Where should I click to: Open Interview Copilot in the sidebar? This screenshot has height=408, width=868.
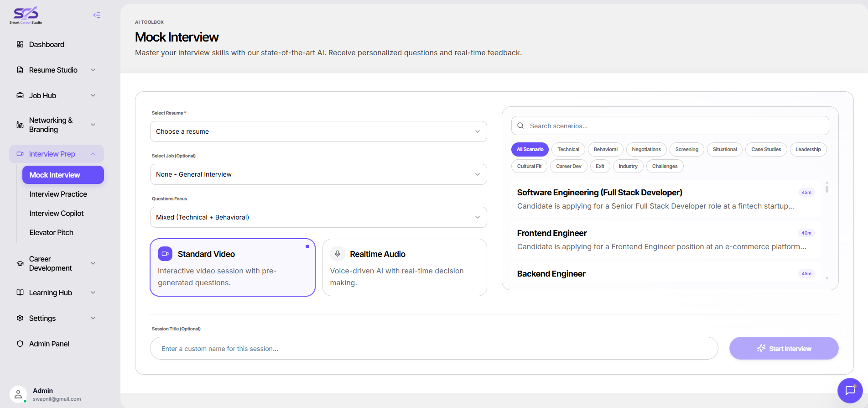[x=57, y=213]
